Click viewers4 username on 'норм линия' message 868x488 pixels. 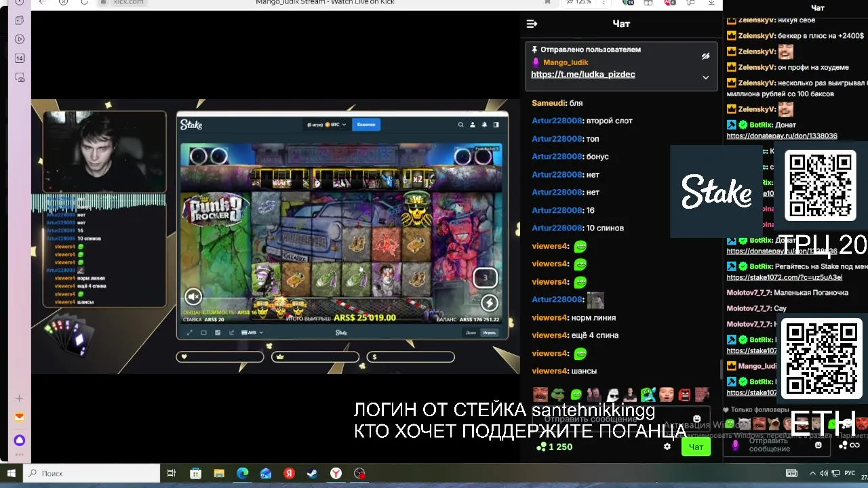click(549, 317)
